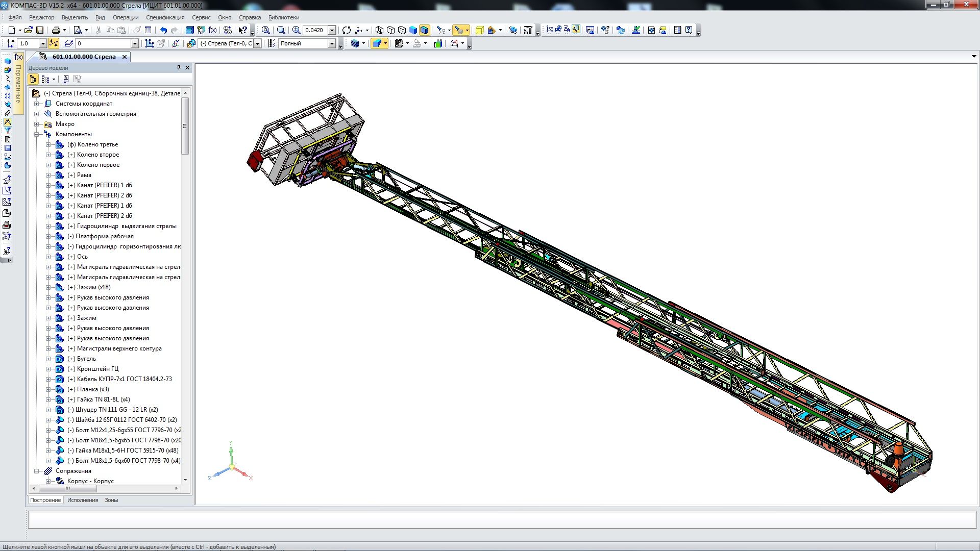Close the 601.01.00.000 Стрела document tab
Screen dimensions: 980x551
click(x=125, y=57)
